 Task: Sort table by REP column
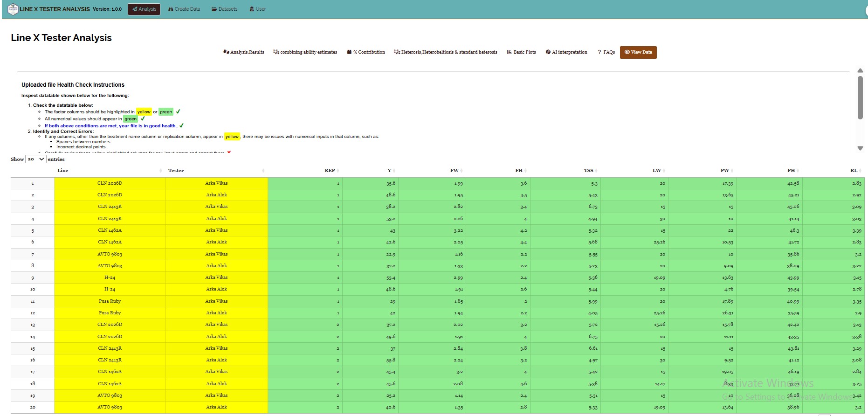point(305,171)
